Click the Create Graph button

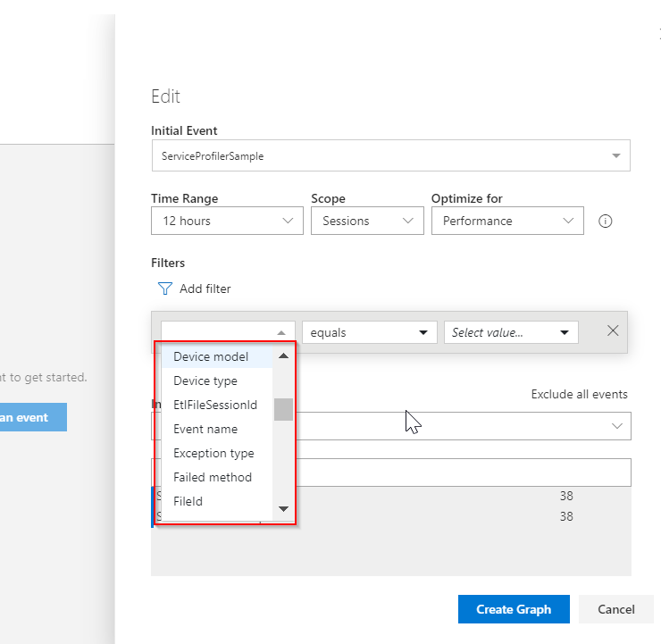[513, 609]
